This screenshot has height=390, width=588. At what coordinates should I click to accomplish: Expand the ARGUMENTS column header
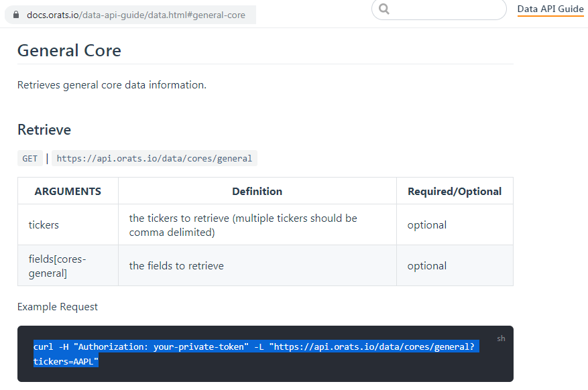tap(67, 190)
